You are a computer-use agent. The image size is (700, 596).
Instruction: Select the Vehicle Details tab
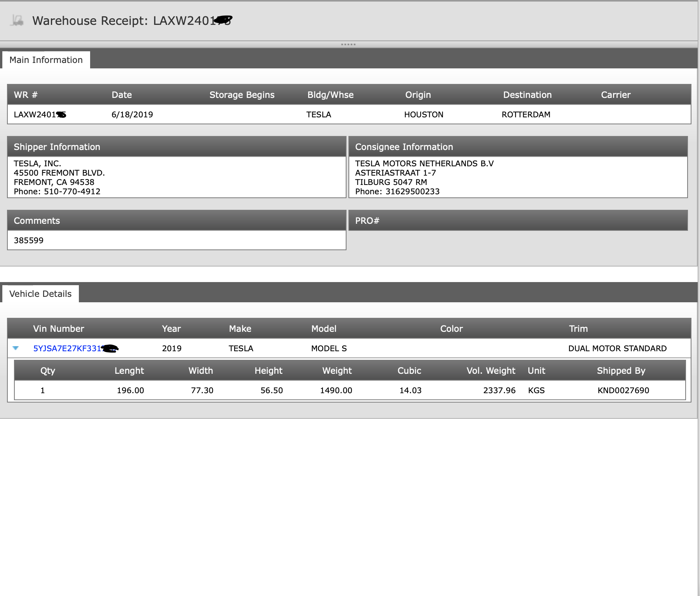(40, 294)
